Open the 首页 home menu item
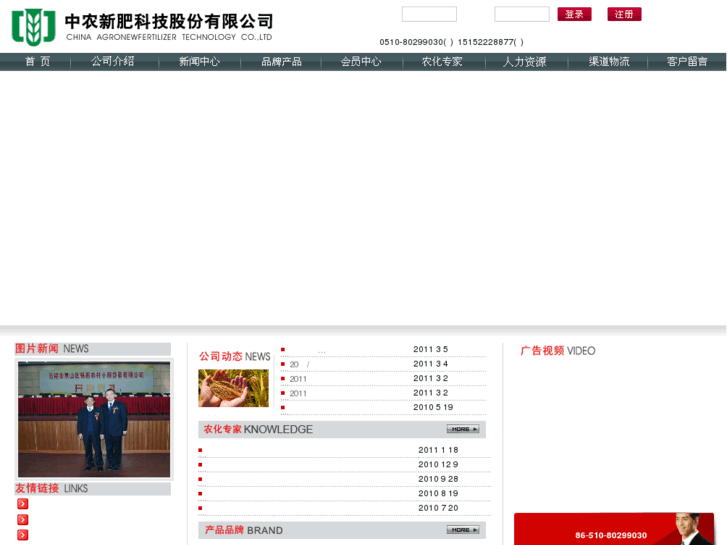Viewport: 727px width, 545px height. coord(37,62)
